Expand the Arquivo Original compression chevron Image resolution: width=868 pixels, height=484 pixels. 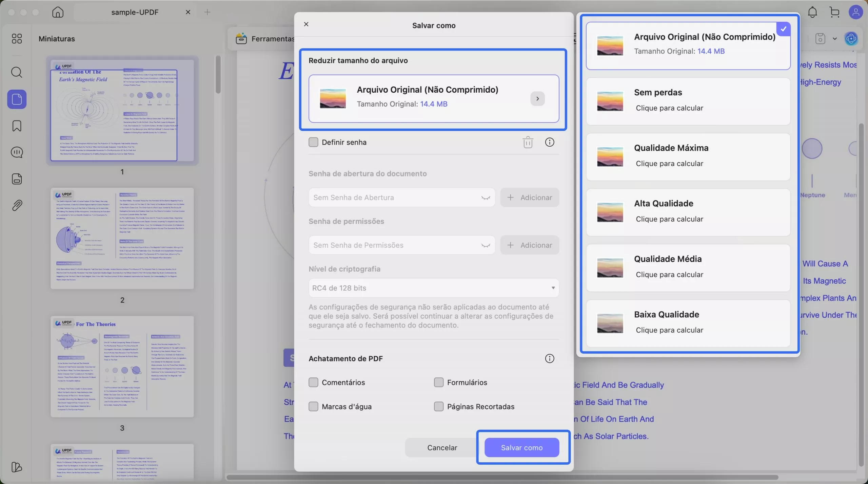point(537,99)
